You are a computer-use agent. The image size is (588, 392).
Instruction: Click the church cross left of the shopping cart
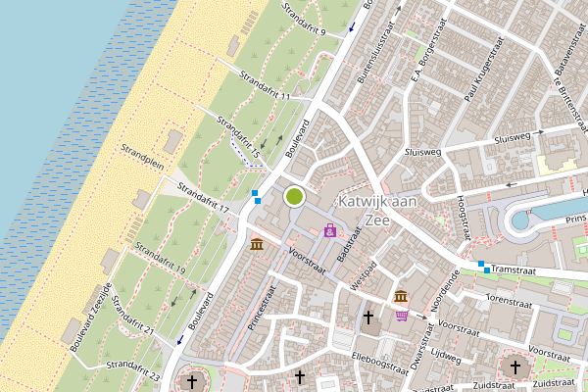pos(368,318)
